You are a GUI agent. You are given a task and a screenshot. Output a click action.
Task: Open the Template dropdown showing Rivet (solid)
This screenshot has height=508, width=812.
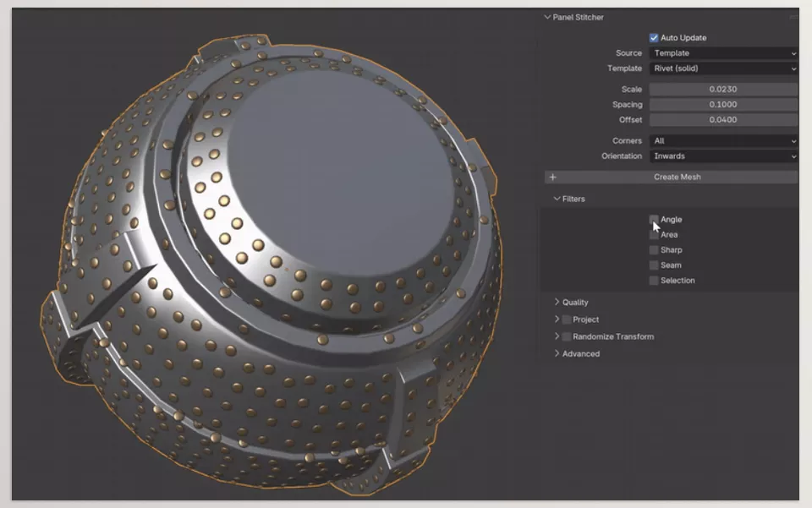click(724, 68)
